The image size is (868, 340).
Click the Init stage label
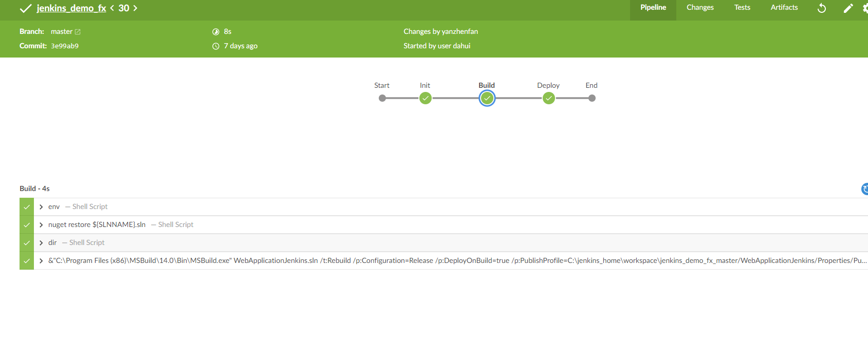tap(425, 86)
